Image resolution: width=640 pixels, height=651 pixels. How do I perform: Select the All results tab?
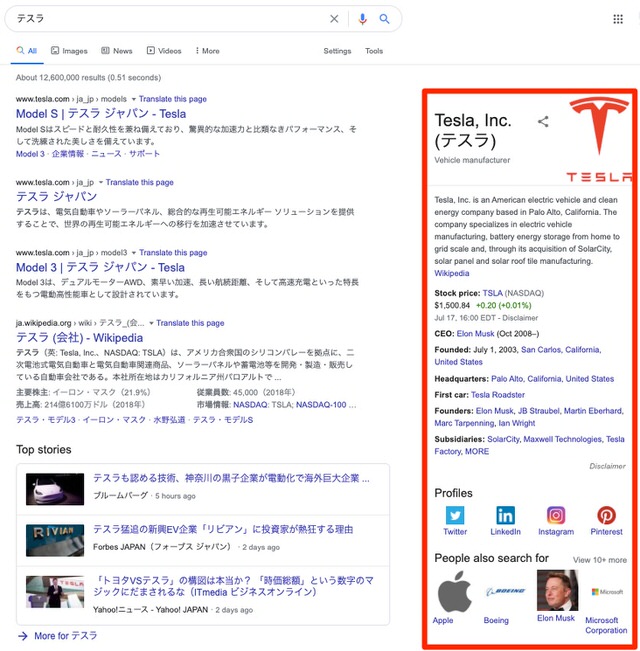pos(27,51)
